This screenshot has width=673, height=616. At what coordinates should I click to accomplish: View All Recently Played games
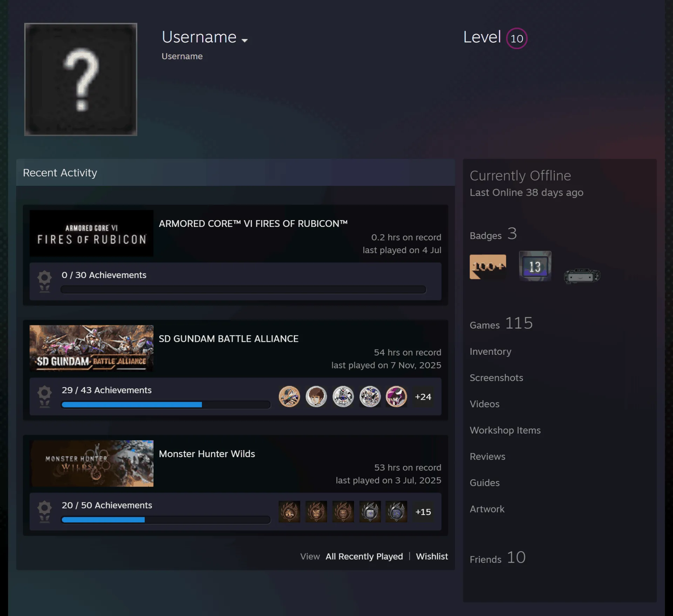pos(364,556)
